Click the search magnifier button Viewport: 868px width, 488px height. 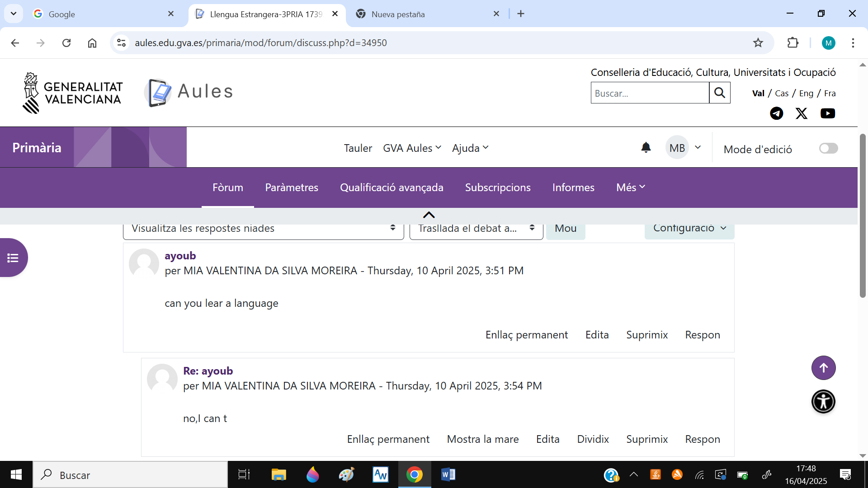click(720, 93)
